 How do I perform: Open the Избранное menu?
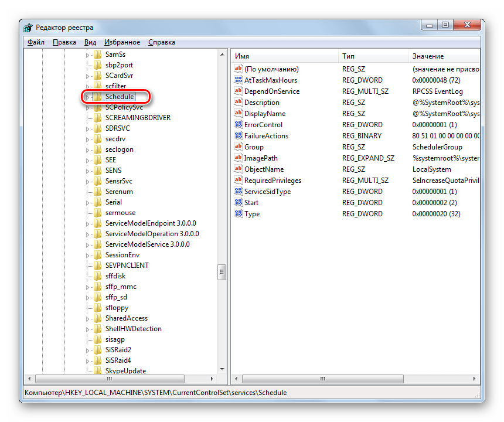(122, 42)
